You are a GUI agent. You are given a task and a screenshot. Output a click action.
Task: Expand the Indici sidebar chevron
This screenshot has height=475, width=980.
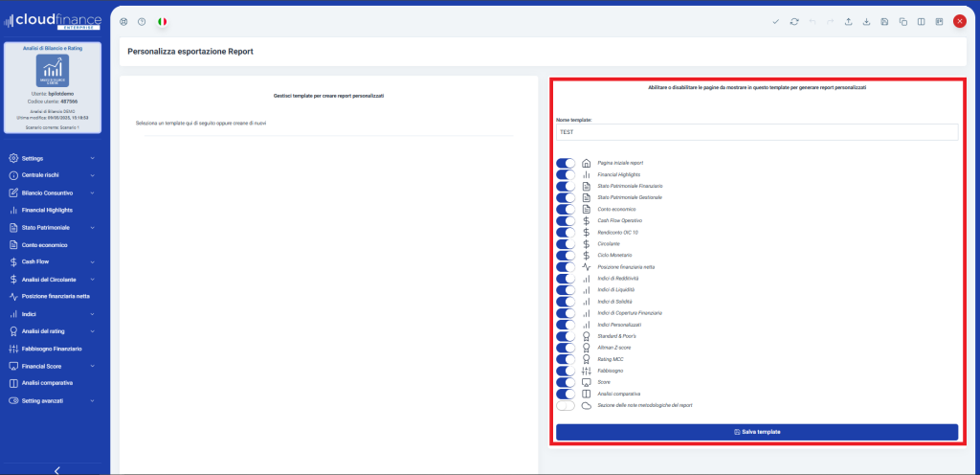93,314
